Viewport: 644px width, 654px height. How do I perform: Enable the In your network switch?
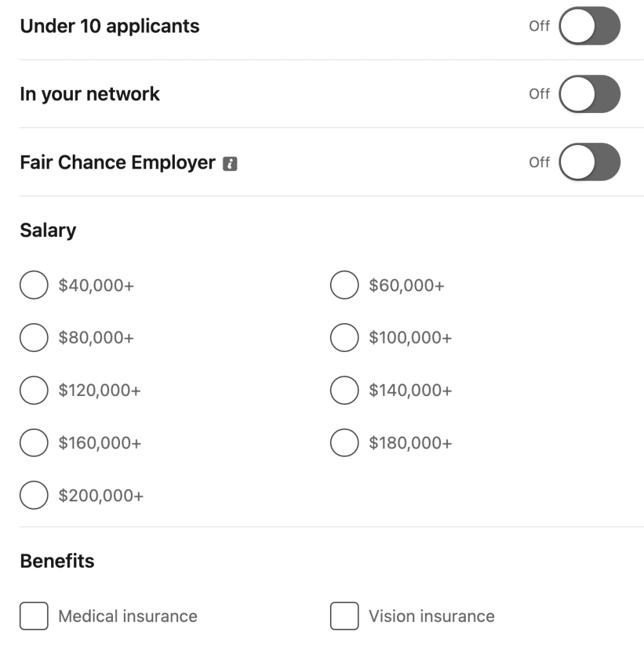tap(589, 94)
